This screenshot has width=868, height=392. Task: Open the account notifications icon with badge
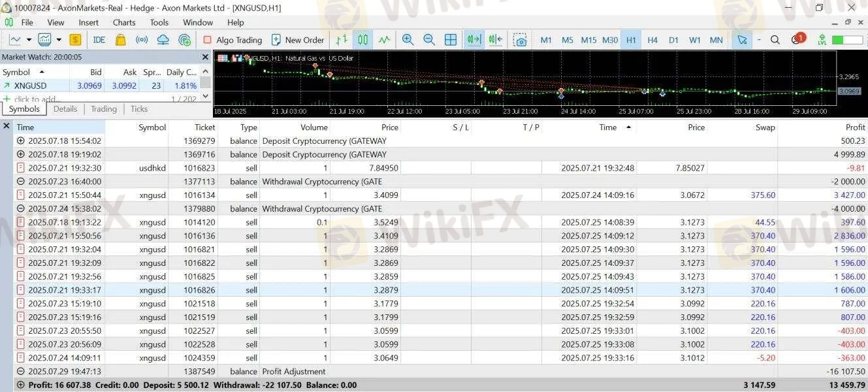tap(797, 39)
